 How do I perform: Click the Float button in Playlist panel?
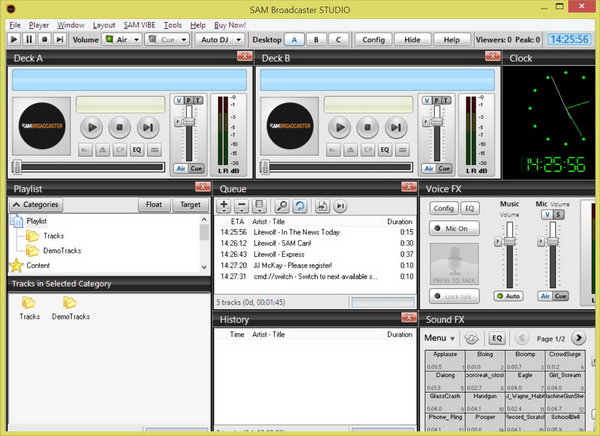(x=153, y=204)
